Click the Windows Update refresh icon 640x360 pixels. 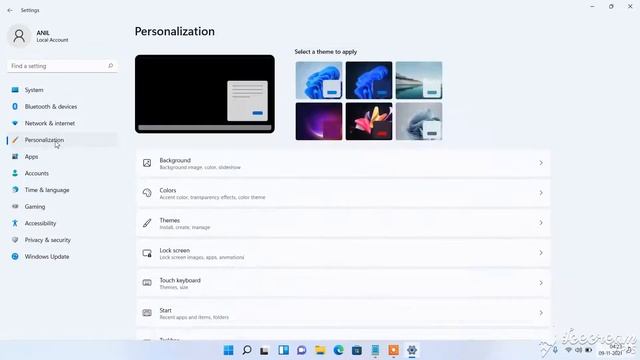[x=15, y=257]
